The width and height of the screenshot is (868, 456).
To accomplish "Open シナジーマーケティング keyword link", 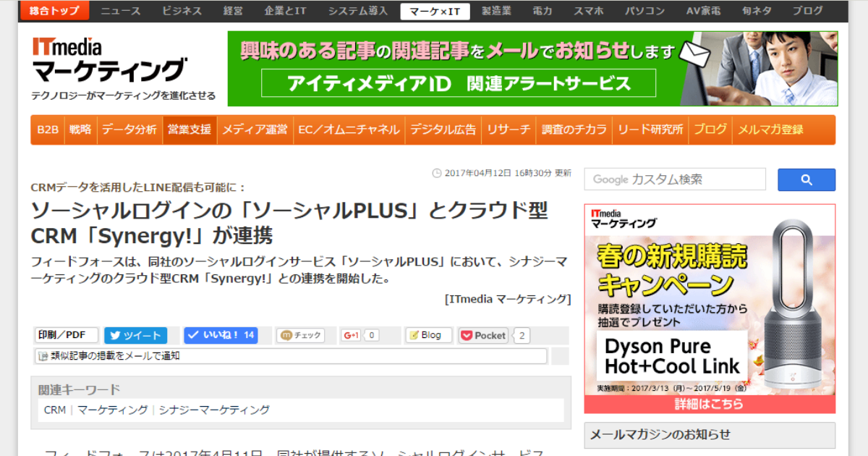I will 214,410.
